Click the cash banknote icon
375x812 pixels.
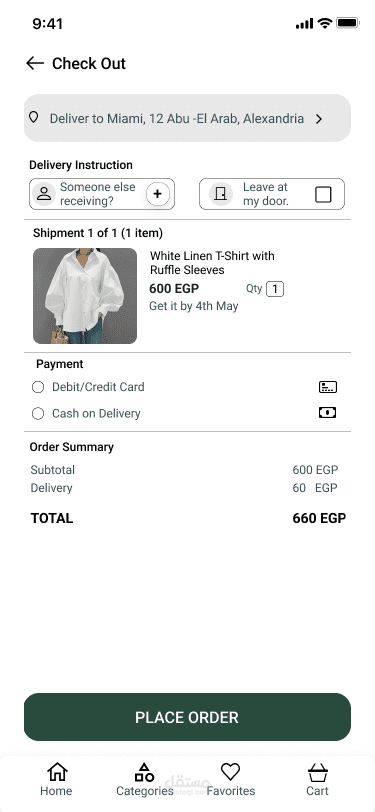(x=327, y=413)
